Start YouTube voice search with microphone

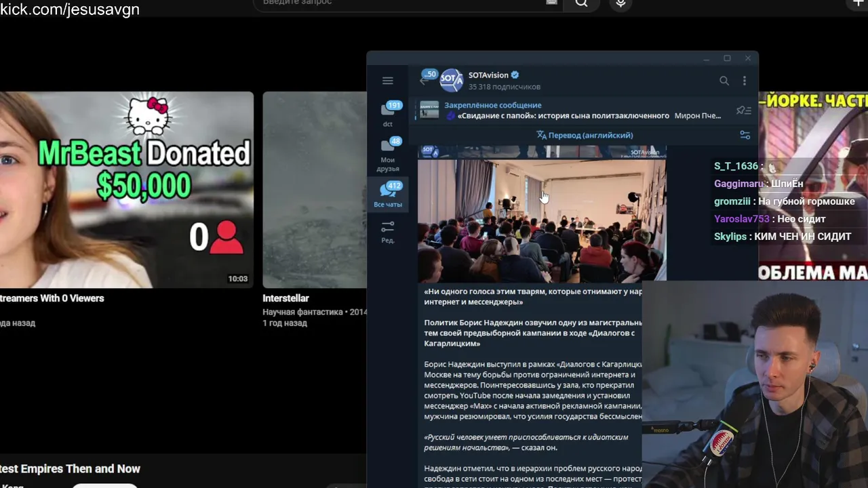(x=620, y=3)
